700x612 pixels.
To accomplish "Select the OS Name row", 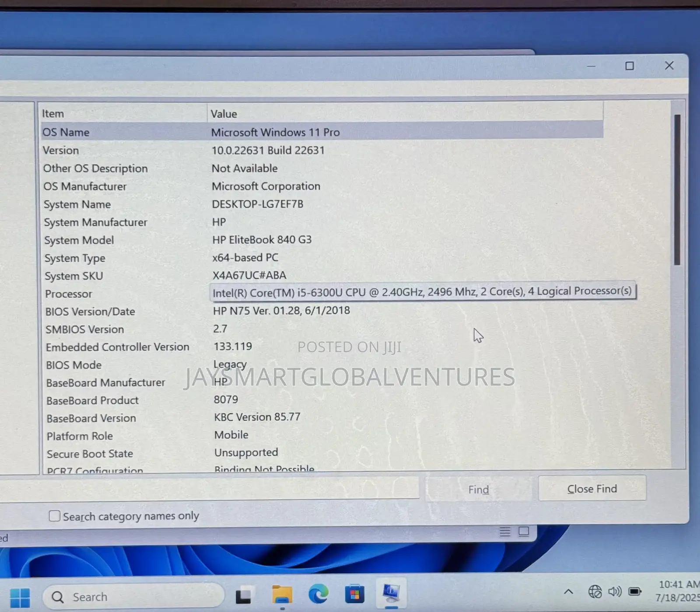I will [x=322, y=132].
